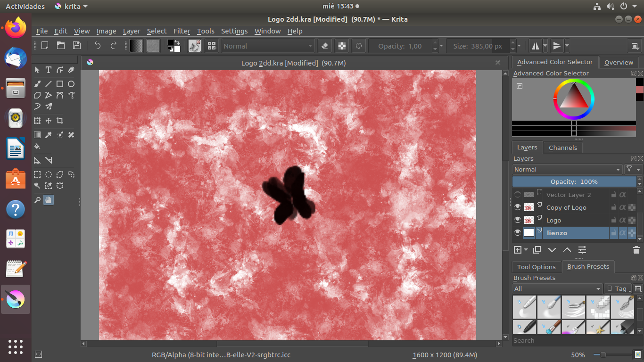
Task: Choose the Rectangular Selection tool
Action: 37,174
